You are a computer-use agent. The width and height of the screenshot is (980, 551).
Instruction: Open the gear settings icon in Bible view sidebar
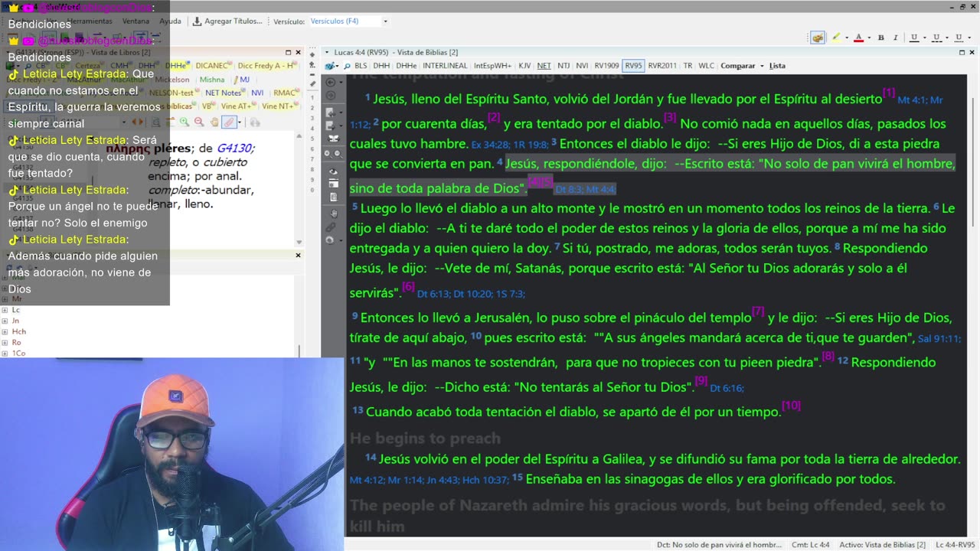(x=330, y=240)
